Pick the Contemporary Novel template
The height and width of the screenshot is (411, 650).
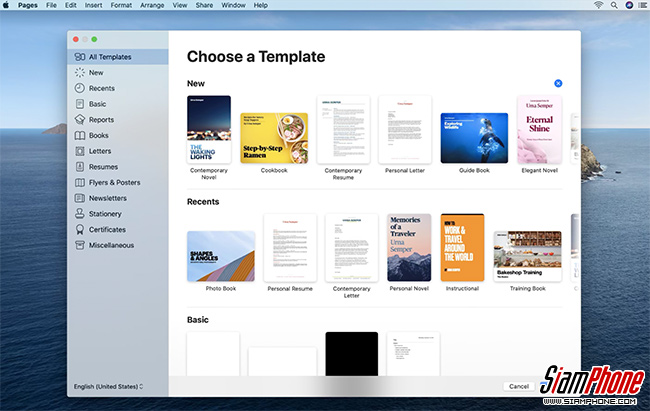pyautogui.click(x=209, y=129)
